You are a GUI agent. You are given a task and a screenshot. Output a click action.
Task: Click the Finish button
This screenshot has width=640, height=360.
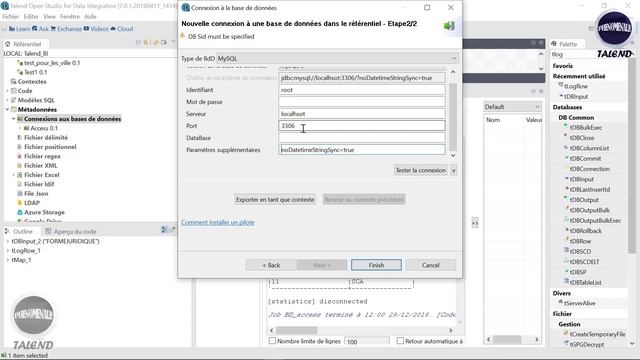click(376, 265)
